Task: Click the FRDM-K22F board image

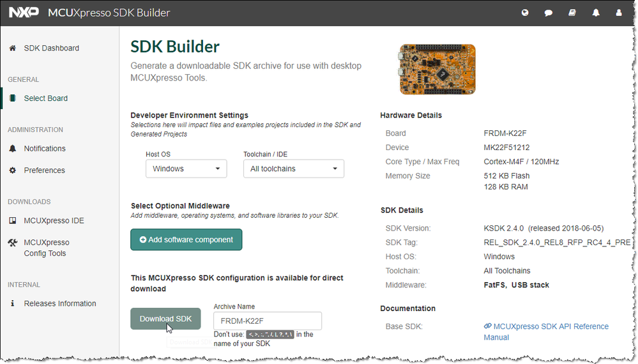Action: [437, 69]
